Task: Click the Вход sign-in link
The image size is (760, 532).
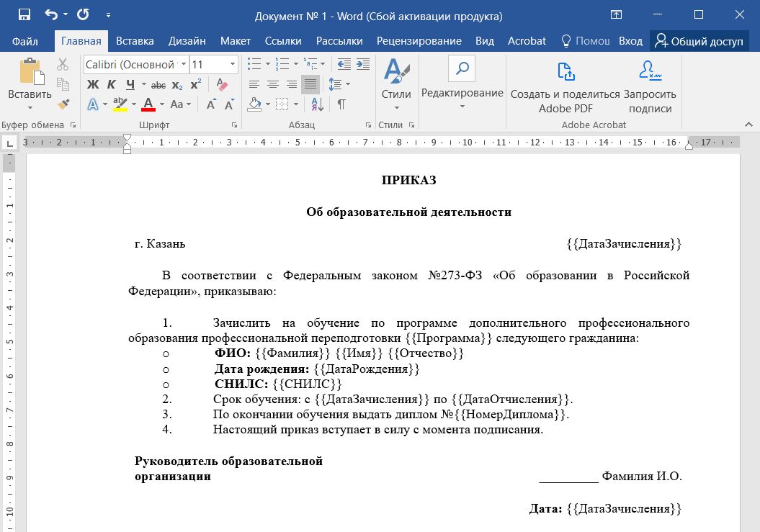Action: click(x=630, y=41)
